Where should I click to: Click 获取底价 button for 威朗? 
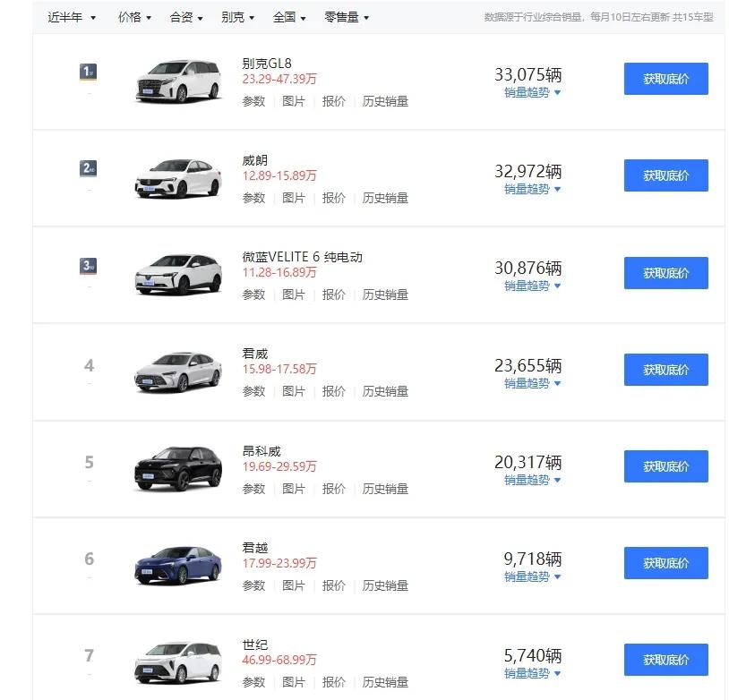665,175
